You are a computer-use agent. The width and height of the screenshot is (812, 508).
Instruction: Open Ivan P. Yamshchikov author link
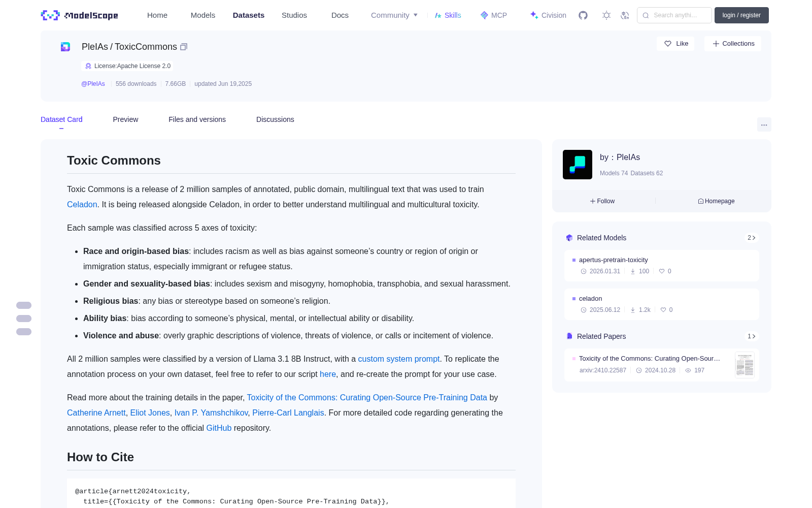click(x=211, y=412)
